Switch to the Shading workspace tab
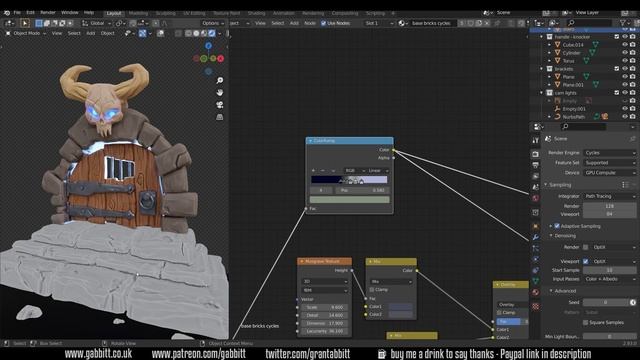640x360 pixels. coord(256,13)
